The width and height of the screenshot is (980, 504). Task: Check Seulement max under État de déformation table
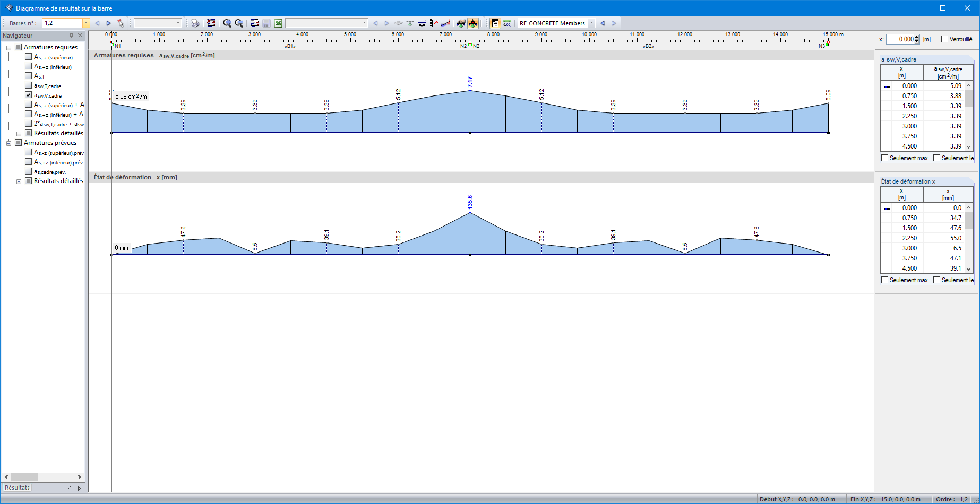[884, 280]
